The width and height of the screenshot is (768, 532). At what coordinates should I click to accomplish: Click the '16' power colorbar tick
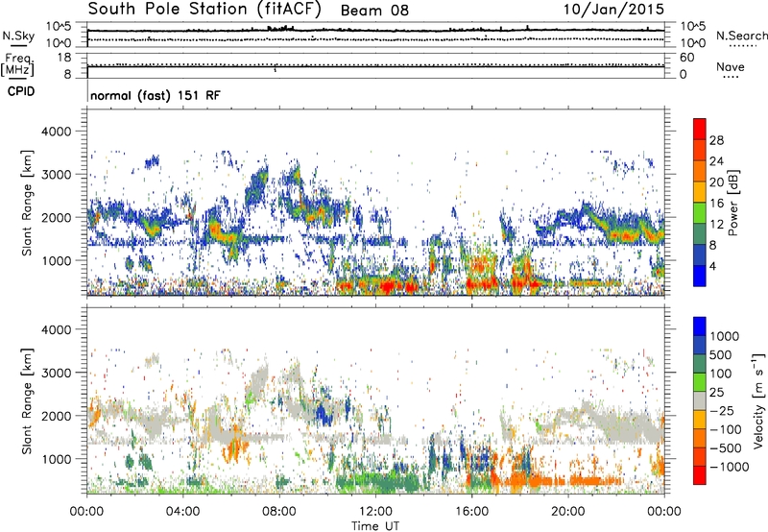click(716, 203)
